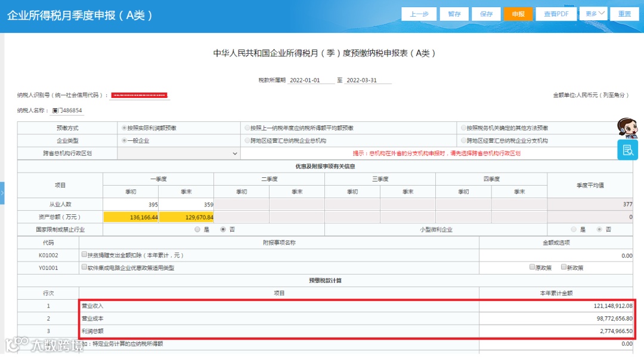
Task: Choose 一般企业 enterprise type
Action: pos(123,141)
